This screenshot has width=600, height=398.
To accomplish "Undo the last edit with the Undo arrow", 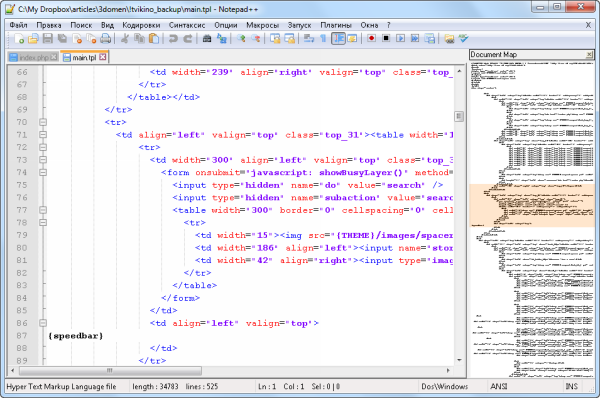I will coord(173,38).
